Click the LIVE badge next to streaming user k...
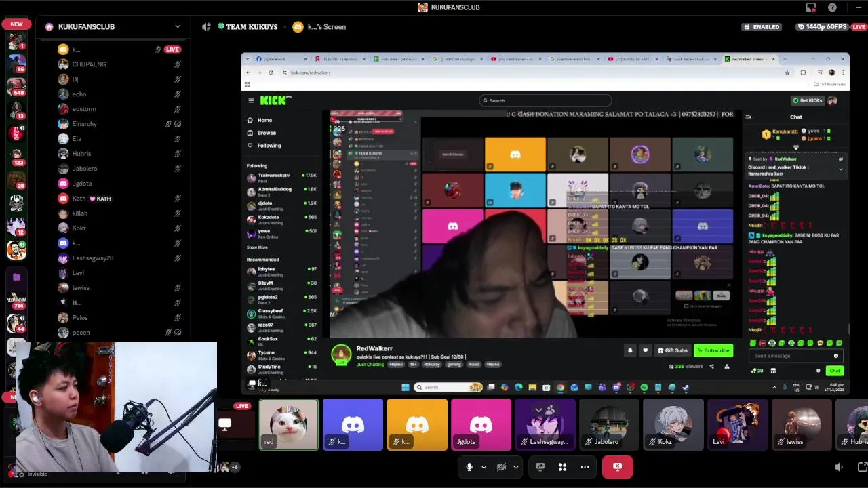The height and width of the screenshot is (488, 868). [172, 49]
